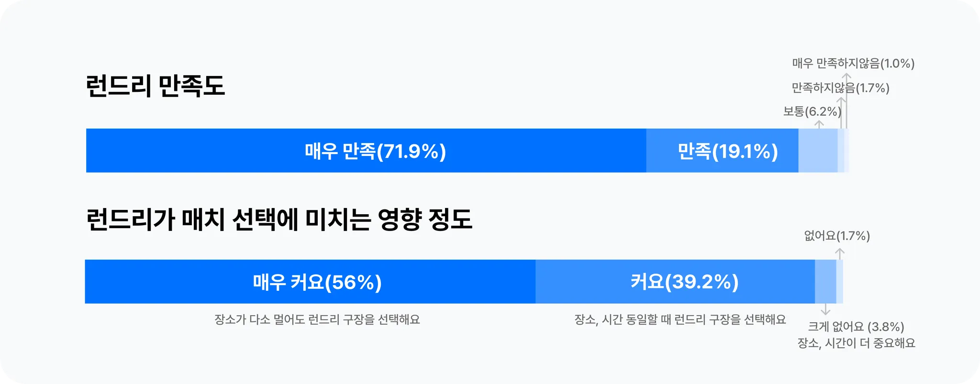Click the arrow below 매우 만족하지않음(1.0%)

pos(846,101)
